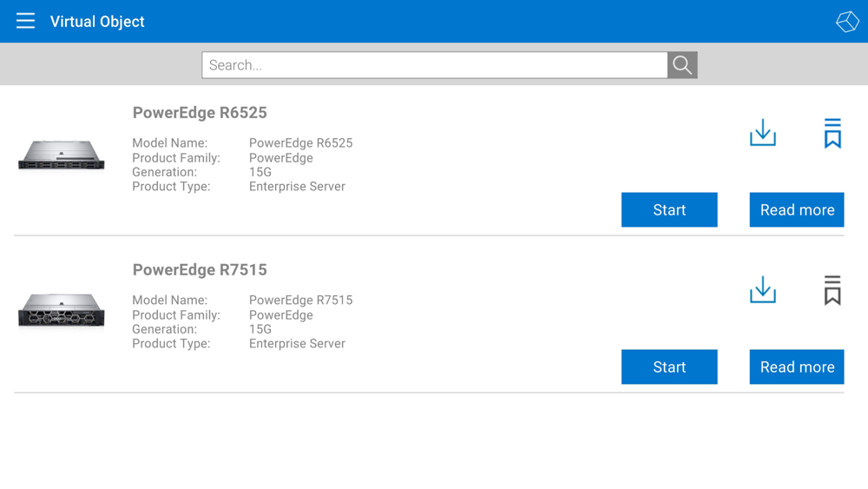Select the PowerEdge R6525 server thumbnail

[62, 155]
